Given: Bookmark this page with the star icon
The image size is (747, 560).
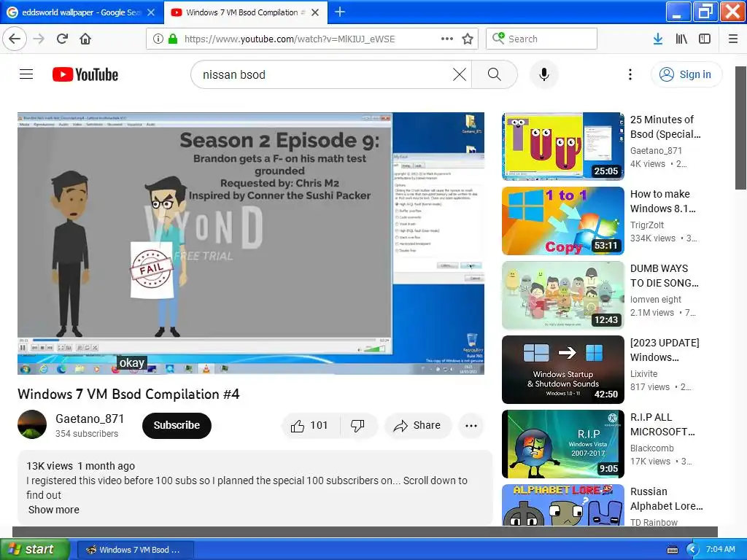Looking at the screenshot, I should 468,39.
